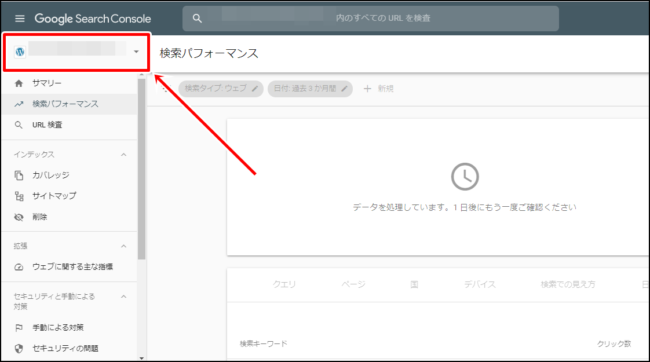
Task: Open 手動による対策 page
Action: click(x=69, y=328)
